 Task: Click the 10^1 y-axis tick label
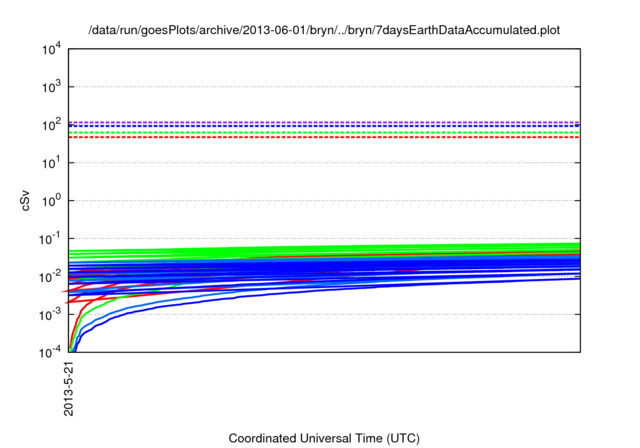(x=51, y=162)
